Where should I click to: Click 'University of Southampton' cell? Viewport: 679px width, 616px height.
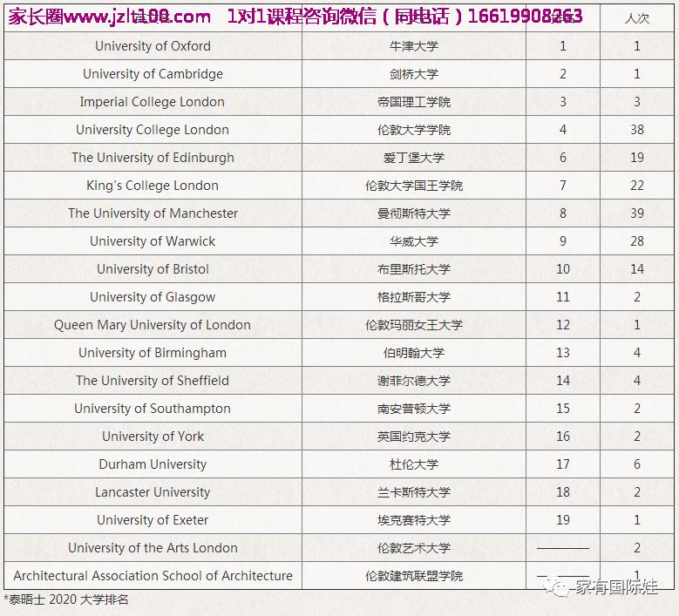(x=153, y=409)
